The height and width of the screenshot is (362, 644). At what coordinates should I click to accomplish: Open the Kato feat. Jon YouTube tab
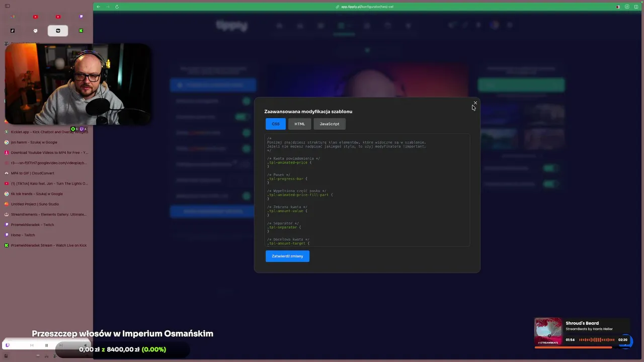(x=46, y=184)
